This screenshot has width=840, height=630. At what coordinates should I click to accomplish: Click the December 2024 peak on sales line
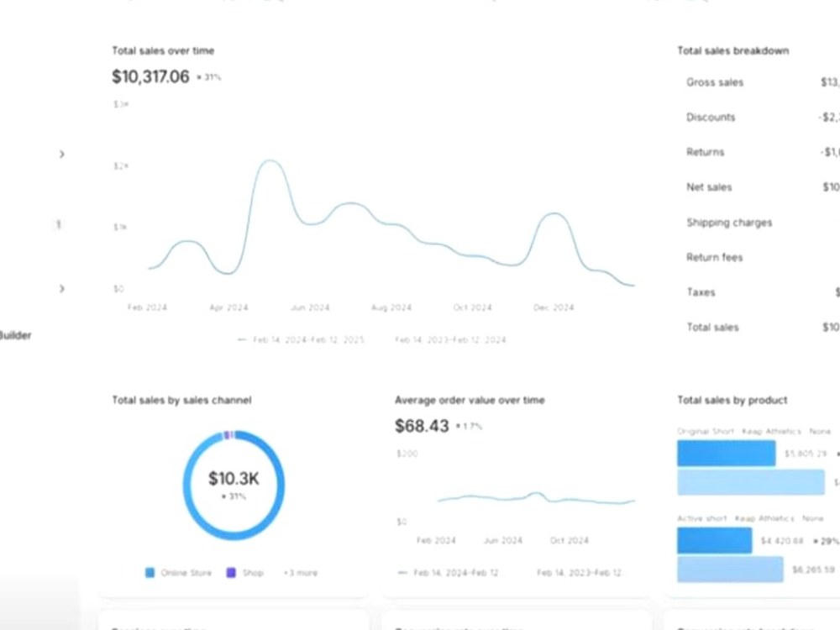(554, 213)
